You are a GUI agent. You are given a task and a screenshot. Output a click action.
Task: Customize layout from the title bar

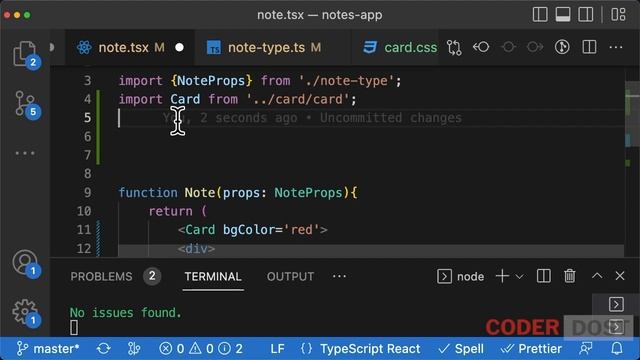pyautogui.click(x=618, y=15)
